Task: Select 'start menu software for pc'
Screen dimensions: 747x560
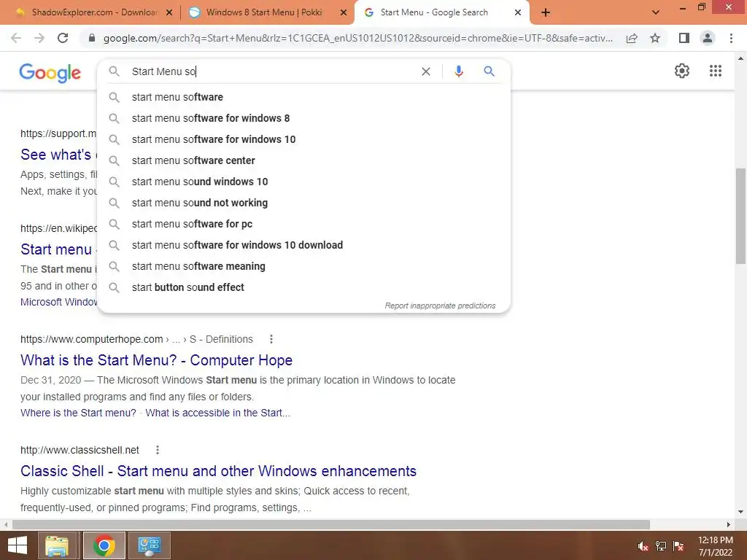Action: 304,224
